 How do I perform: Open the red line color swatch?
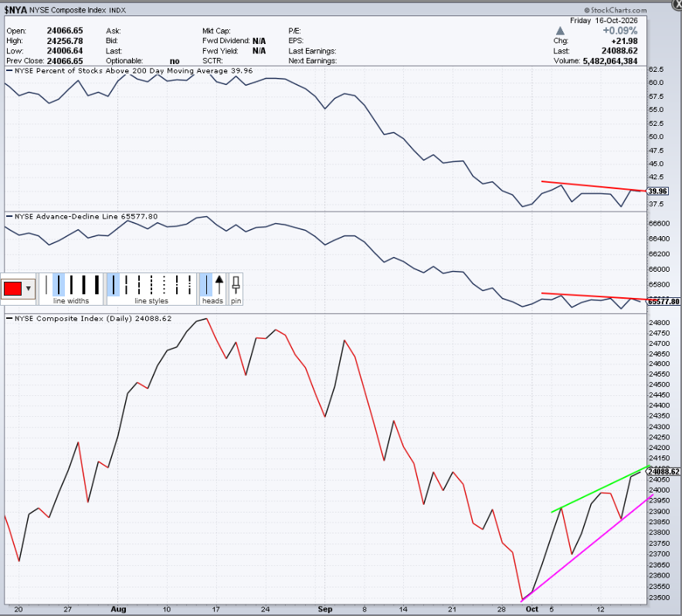pos(12,289)
